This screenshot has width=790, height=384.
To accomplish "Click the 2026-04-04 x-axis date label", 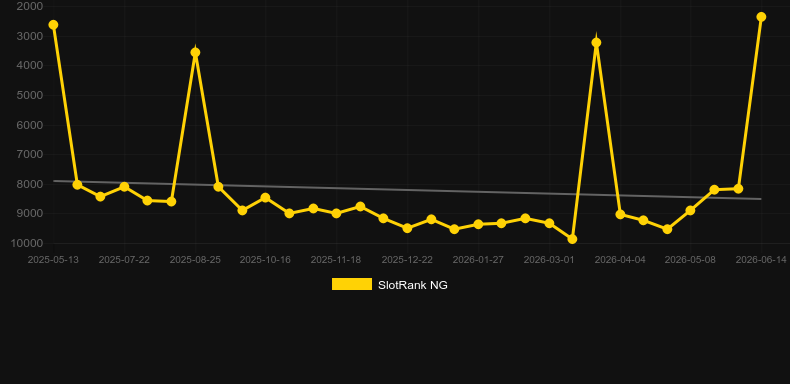I will click(620, 260).
